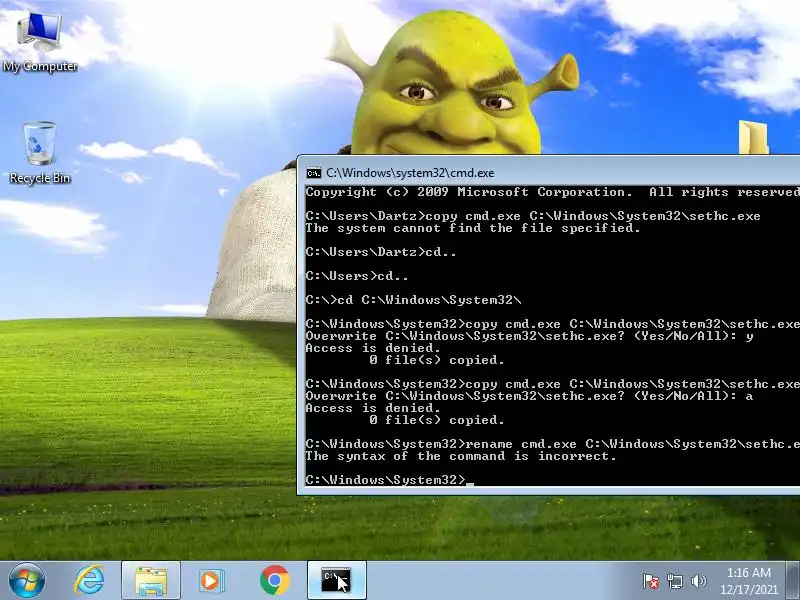The width and height of the screenshot is (800, 600).
Task: Click the Copyright (c) 2009 Microsoft line
Action: [x=553, y=192]
